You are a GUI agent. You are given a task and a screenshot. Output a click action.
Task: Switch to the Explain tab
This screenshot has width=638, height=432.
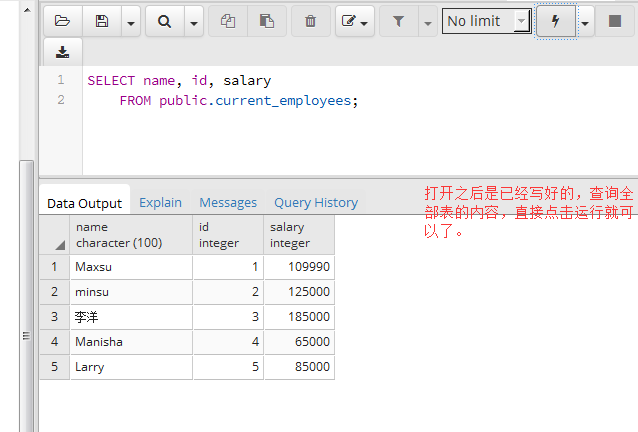[x=160, y=203]
